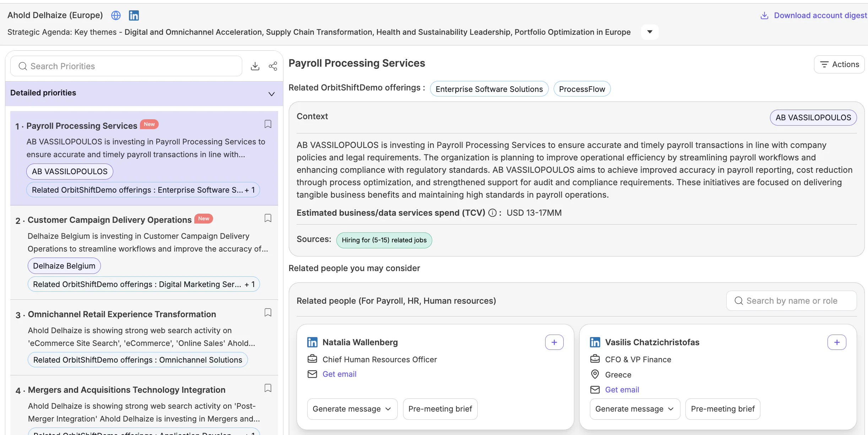Bookmark Customer Campaign Delivery Operations priority
The image size is (868, 435).
268,218
